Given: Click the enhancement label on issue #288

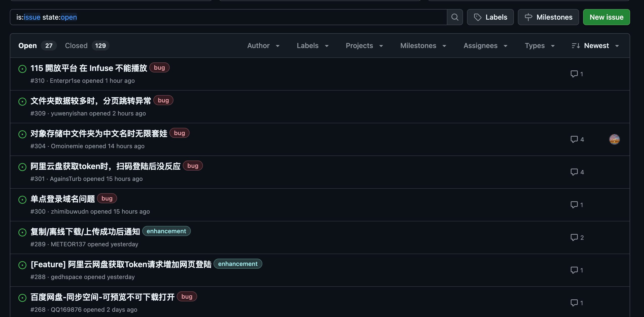Looking at the screenshot, I should click(x=238, y=264).
